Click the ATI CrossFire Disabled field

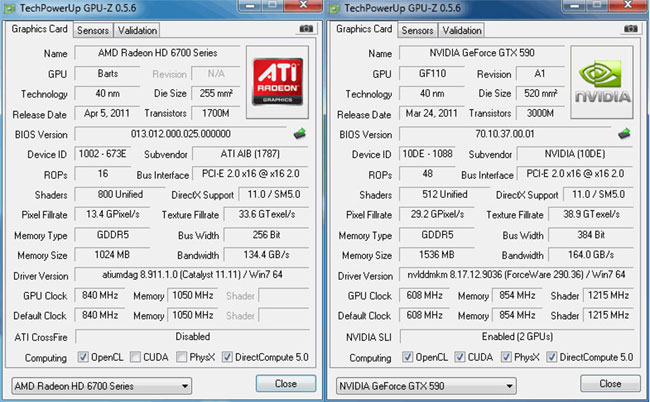pos(192,337)
